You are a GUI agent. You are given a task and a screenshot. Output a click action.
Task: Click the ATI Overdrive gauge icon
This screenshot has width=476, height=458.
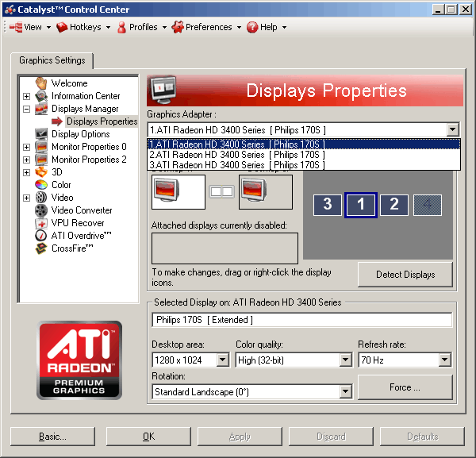pyautogui.click(x=41, y=236)
